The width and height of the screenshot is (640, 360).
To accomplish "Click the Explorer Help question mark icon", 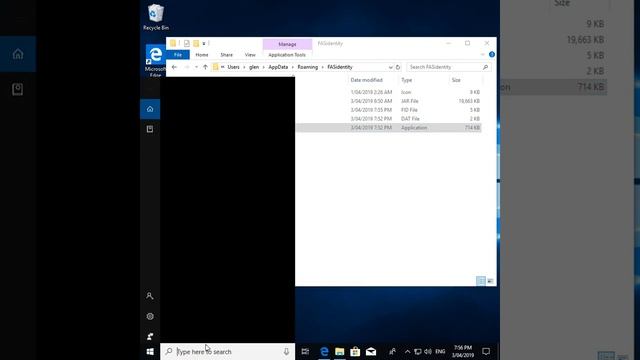I will pos(492,54).
